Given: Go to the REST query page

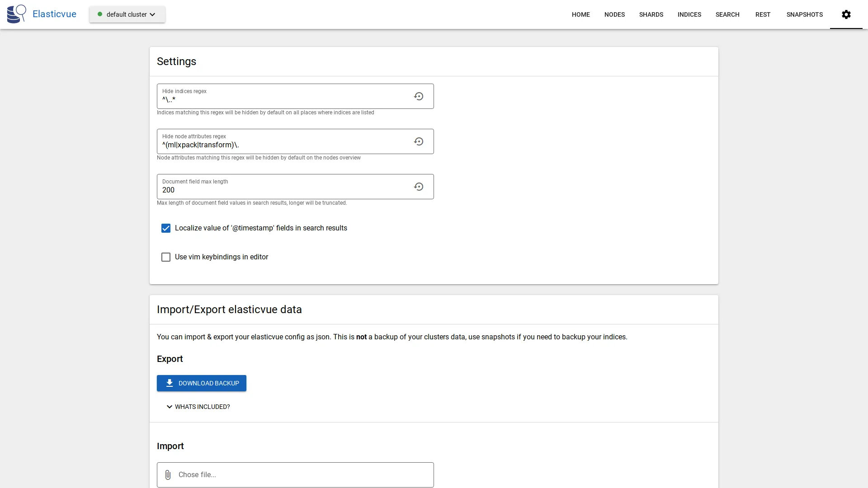Looking at the screenshot, I should pyautogui.click(x=763, y=14).
